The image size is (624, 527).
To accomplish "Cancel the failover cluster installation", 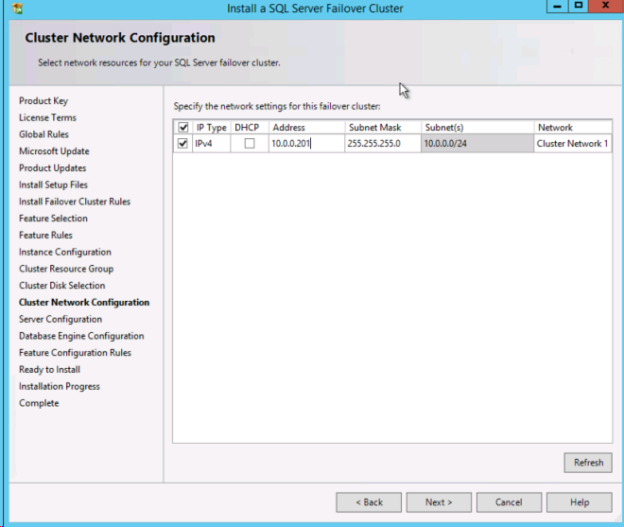I will (x=509, y=502).
